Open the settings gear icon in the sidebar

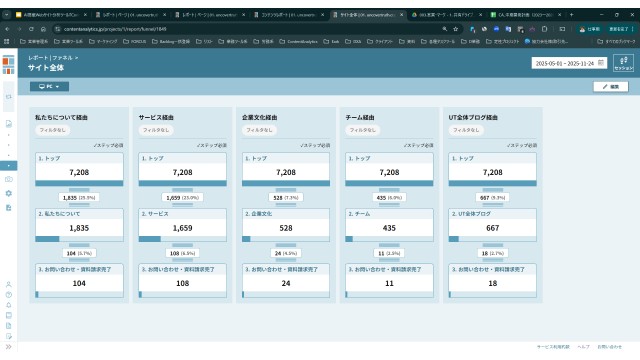[9, 193]
